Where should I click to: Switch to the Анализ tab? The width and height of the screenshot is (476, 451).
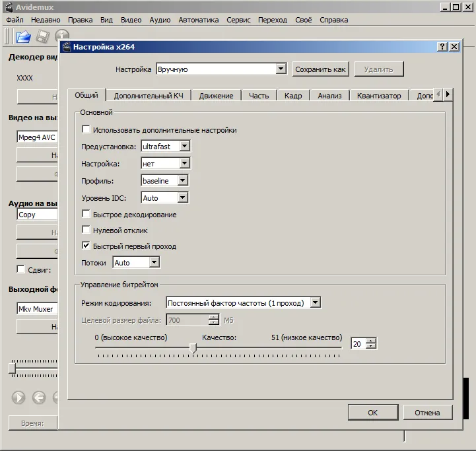click(x=329, y=96)
